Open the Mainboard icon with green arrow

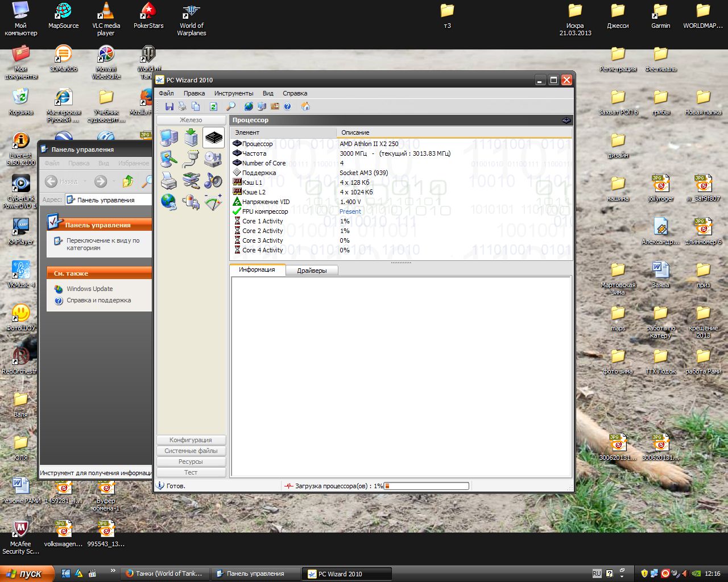191,138
